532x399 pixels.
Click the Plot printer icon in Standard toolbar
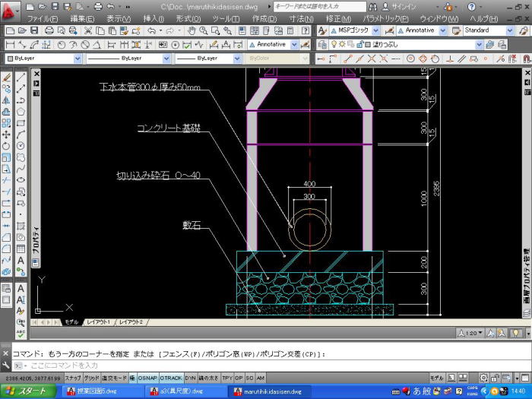point(49,30)
